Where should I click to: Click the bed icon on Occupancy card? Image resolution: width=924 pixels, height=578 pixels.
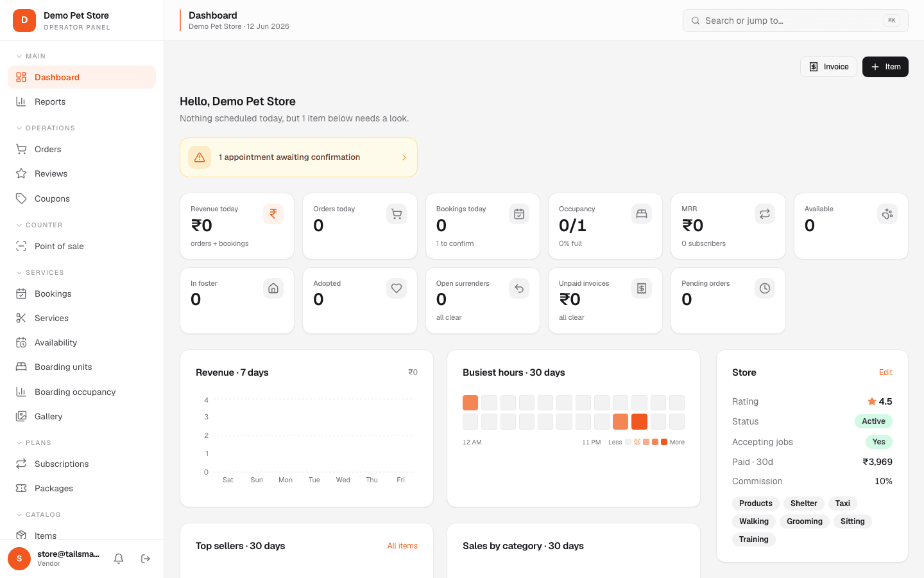pyautogui.click(x=642, y=214)
